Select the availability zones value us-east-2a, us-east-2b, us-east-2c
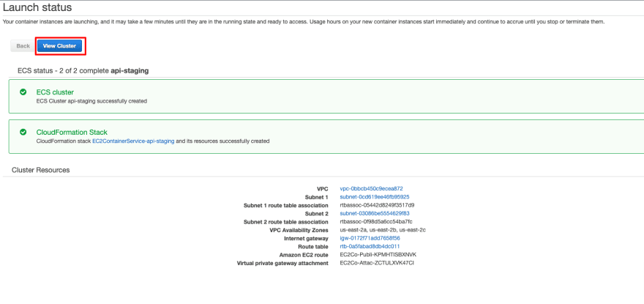 [x=383, y=230]
